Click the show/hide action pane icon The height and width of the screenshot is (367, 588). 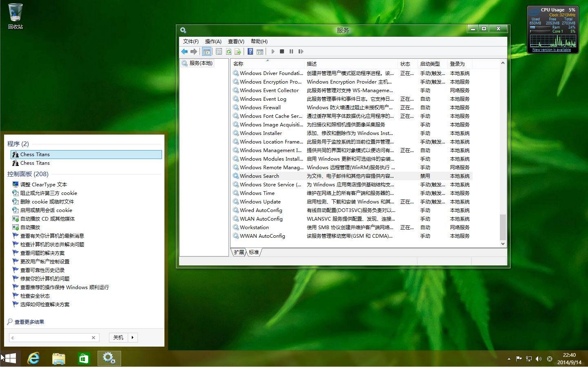(x=260, y=51)
